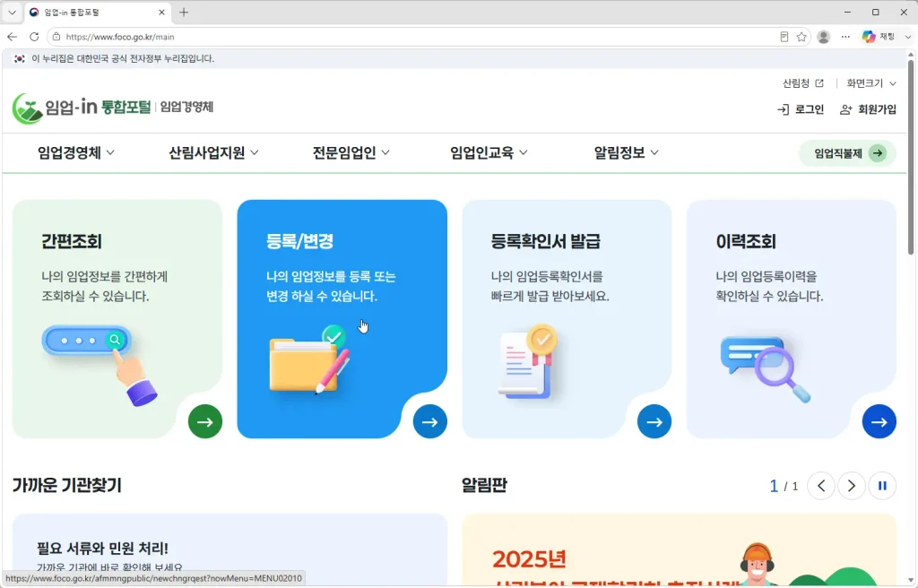
Task: Click the 필요 서류와 민원 처리! panel
Action: click(x=229, y=550)
